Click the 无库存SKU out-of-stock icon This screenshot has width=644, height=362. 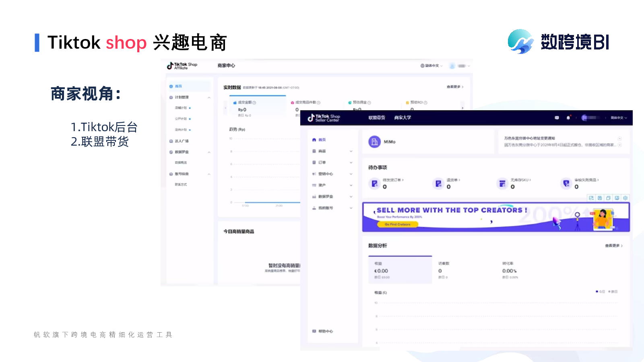coord(502,184)
